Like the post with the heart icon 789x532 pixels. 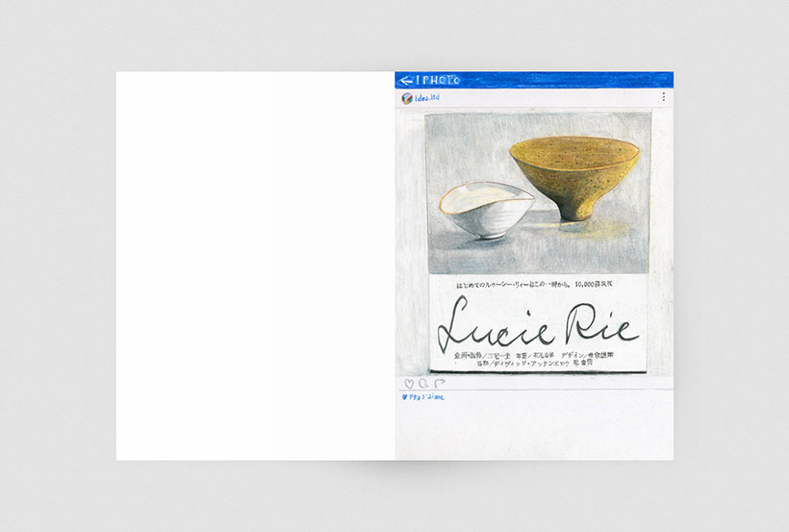(408, 383)
